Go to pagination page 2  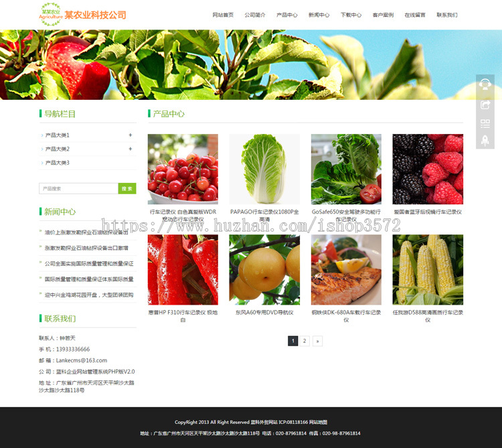click(x=305, y=341)
